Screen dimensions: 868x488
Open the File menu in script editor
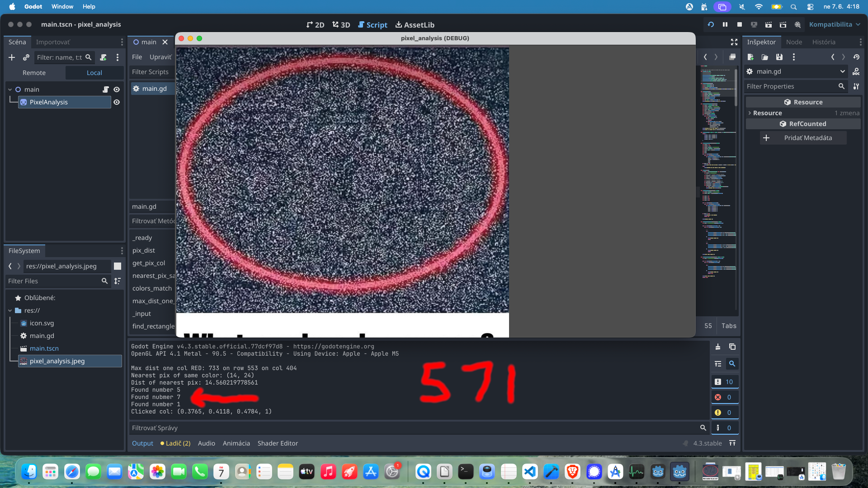(x=137, y=57)
